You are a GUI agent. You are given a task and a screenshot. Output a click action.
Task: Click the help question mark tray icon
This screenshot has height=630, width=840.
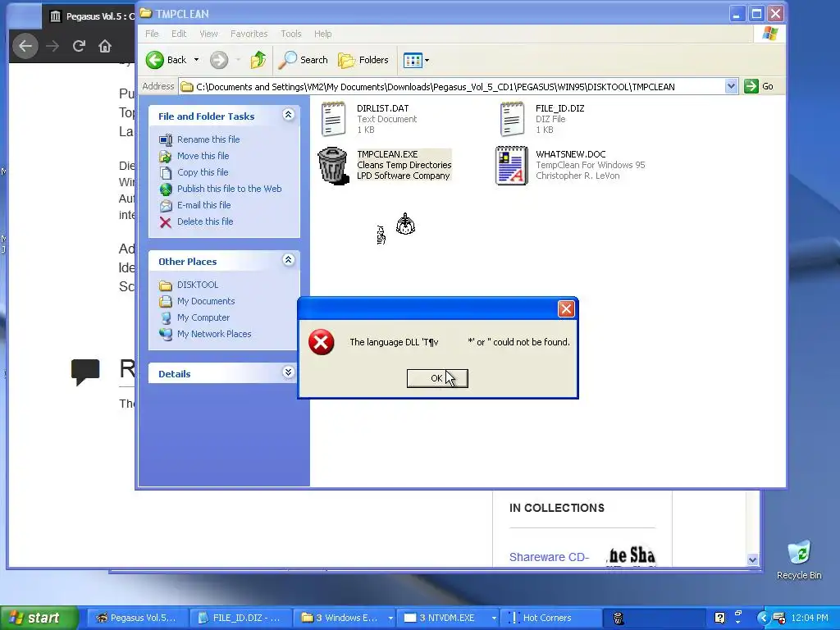(720, 618)
